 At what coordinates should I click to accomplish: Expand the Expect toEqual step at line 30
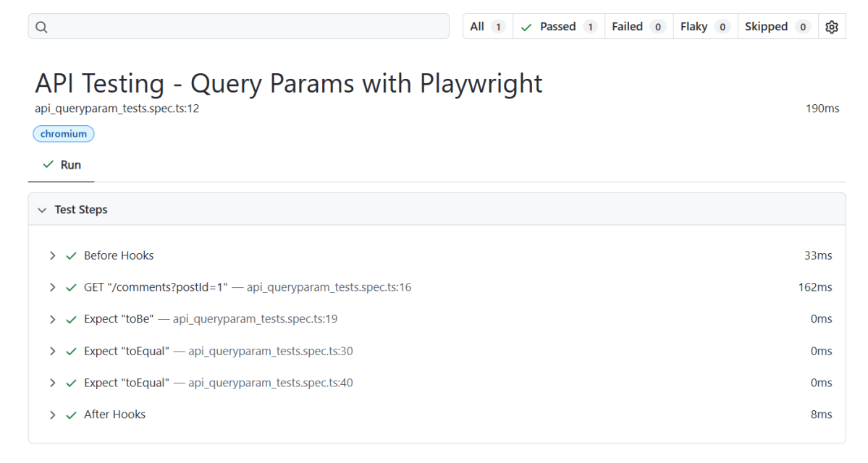52,351
